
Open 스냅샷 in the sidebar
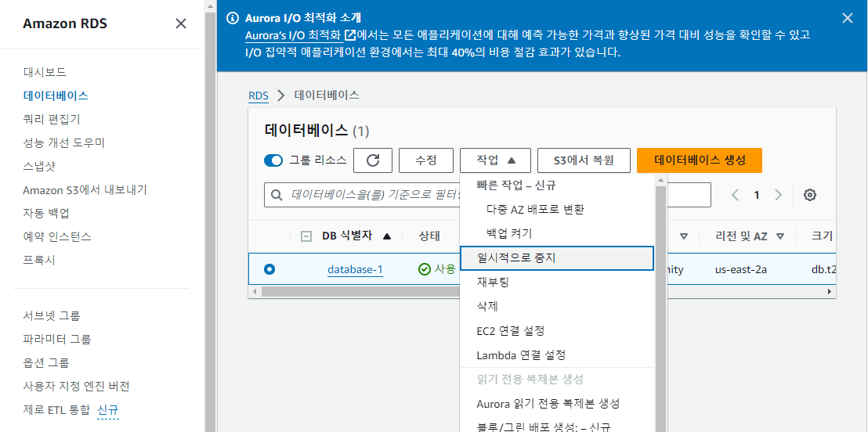(x=38, y=166)
